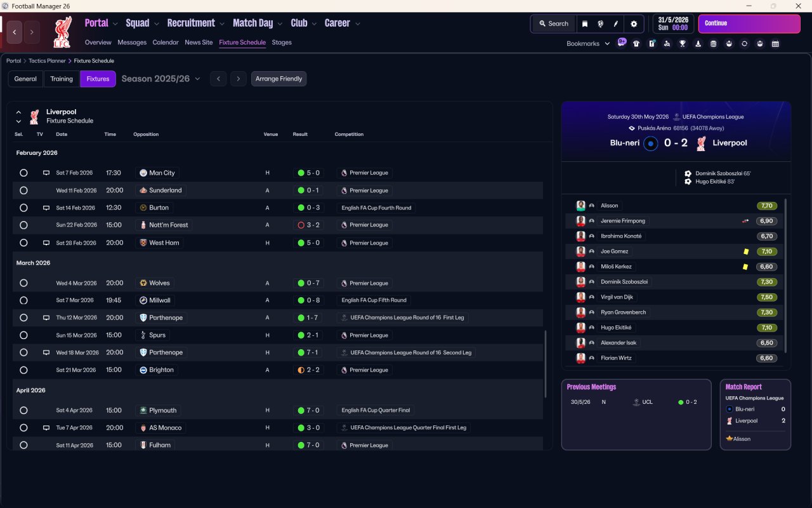The image size is (812, 508).
Task: Click the lineup ratings panel scrollbar
Action: (x=785, y=276)
